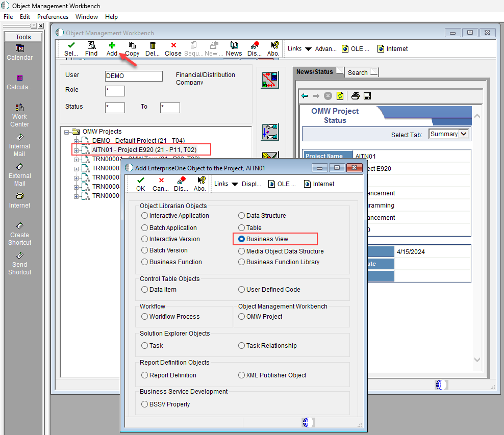Image resolution: width=504 pixels, height=435 pixels.
Task: Click OK in the Add Object dialog
Action: coord(141,184)
